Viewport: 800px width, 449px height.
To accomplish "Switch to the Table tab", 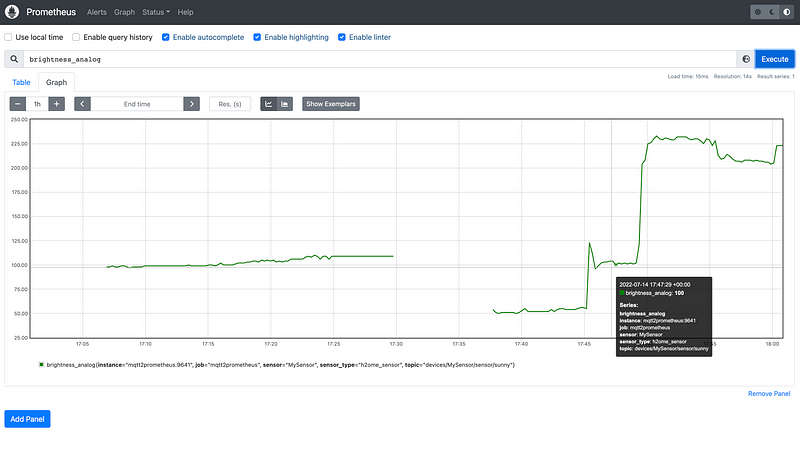I will (21, 82).
